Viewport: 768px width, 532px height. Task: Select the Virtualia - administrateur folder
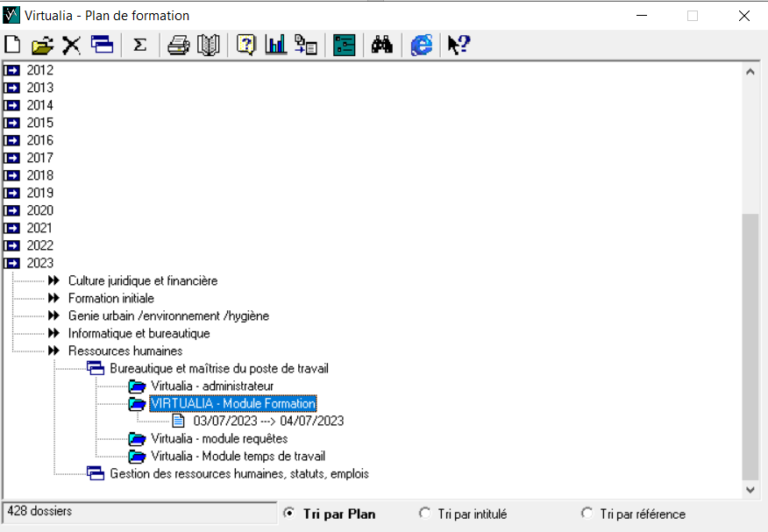tap(211, 386)
